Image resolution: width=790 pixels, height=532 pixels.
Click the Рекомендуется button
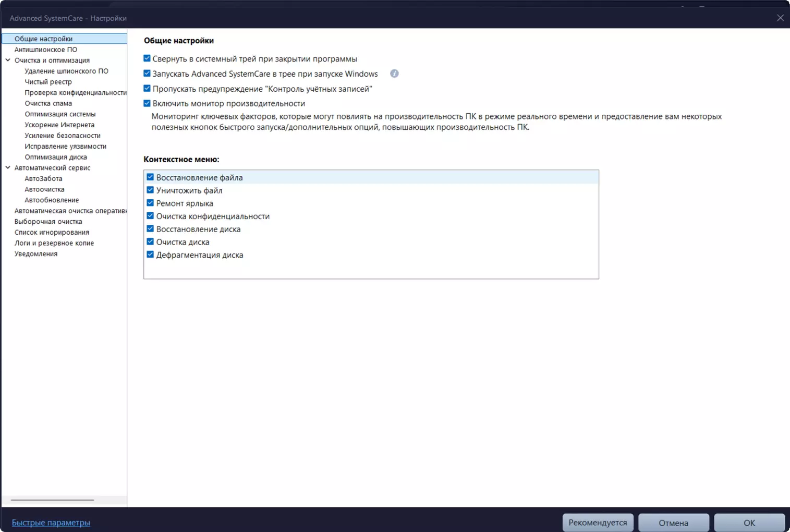pyautogui.click(x=598, y=523)
